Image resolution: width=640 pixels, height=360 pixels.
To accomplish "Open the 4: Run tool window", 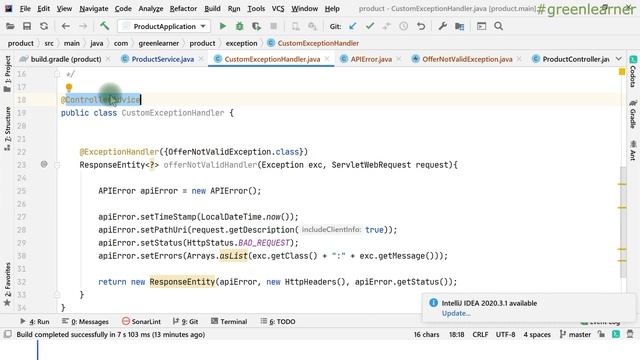I will pyautogui.click(x=35, y=322).
